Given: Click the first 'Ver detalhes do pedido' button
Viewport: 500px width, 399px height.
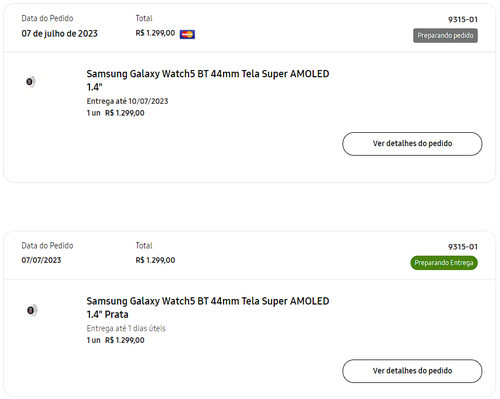Looking at the screenshot, I should point(412,144).
